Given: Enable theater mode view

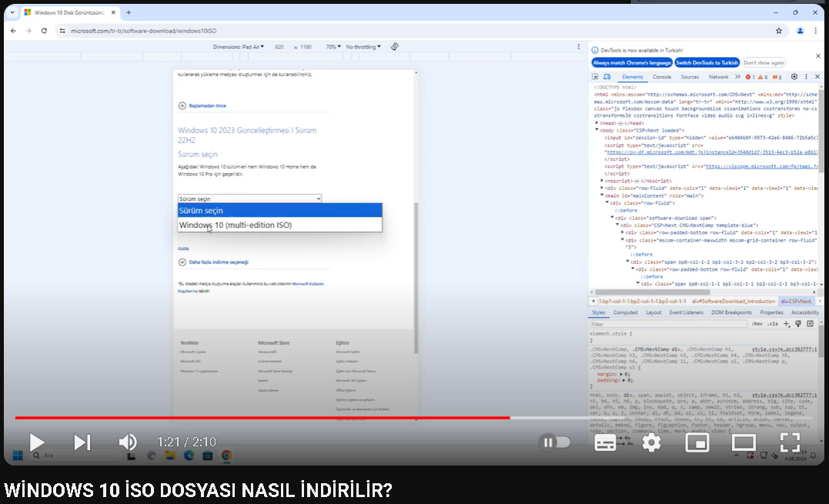Looking at the screenshot, I should coord(744,442).
